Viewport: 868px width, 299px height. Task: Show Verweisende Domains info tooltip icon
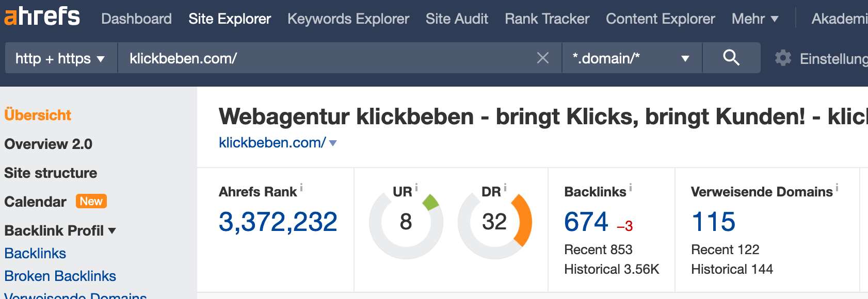[837, 188]
